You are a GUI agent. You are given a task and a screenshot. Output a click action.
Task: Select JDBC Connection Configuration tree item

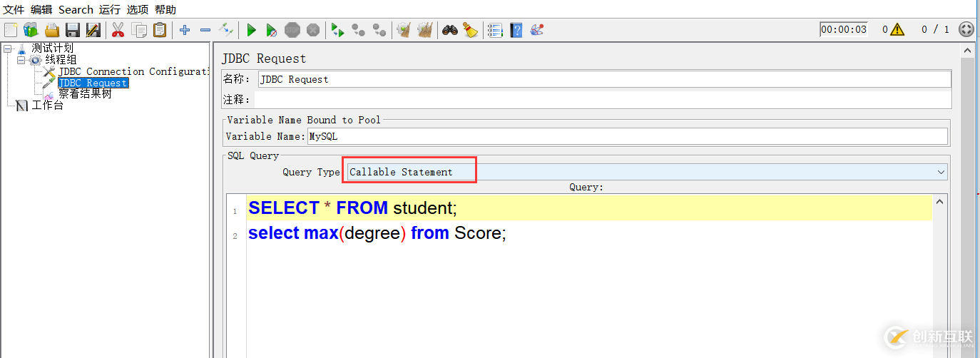pyautogui.click(x=134, y=71)
